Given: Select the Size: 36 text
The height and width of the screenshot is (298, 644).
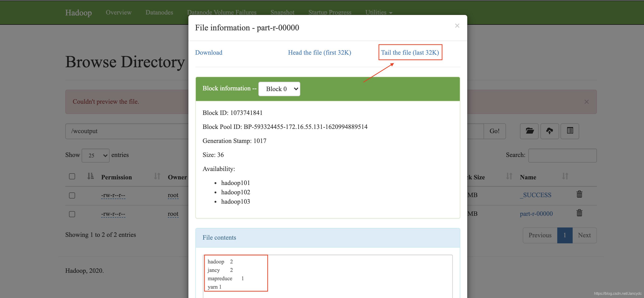Looking at the screenshot, I should (213, 155).
